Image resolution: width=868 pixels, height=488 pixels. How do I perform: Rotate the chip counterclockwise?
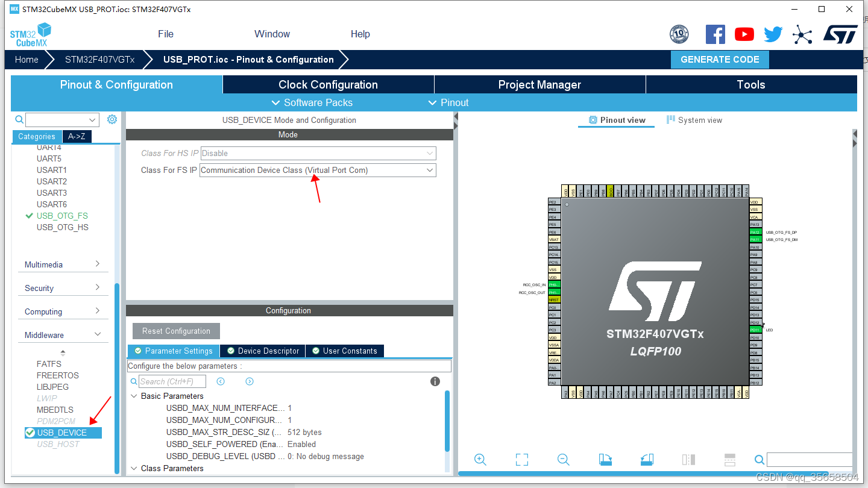(646, 459)
